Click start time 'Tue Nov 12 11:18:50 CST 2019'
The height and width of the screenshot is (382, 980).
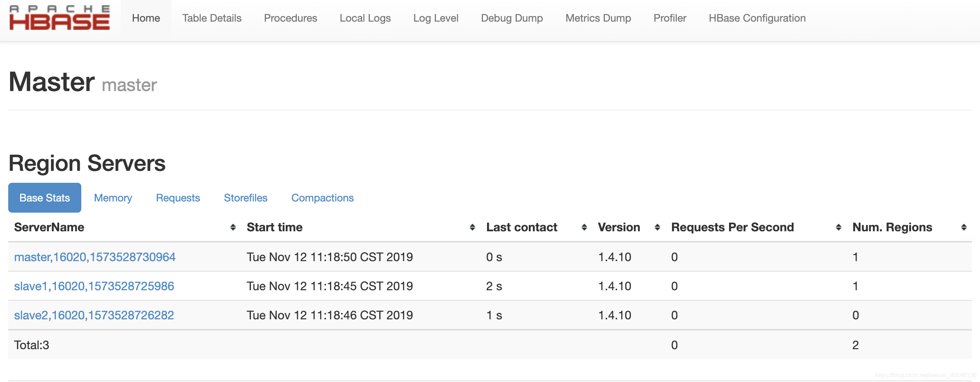[330, 257]
